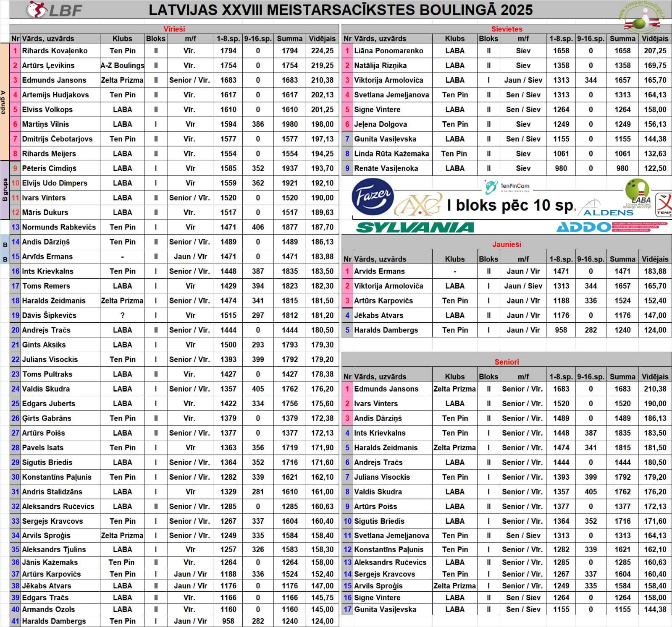Click A-Z Boulings club cell

click(122, 65)
